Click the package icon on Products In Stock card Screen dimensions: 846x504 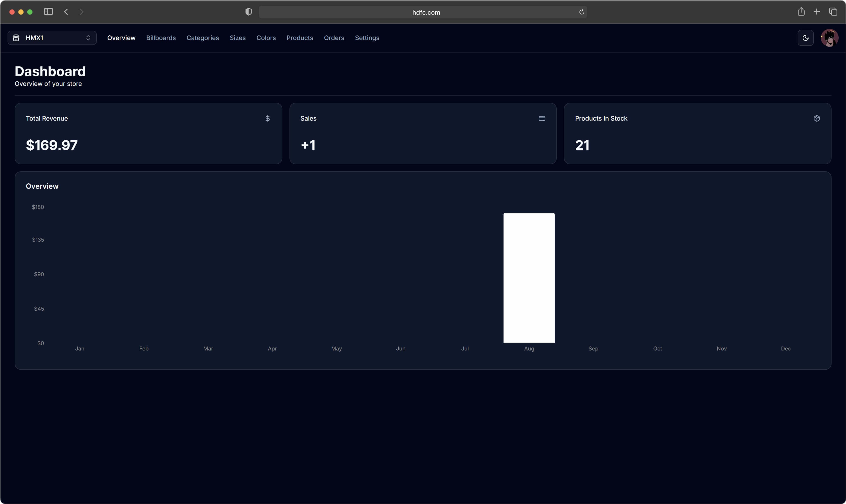click(x=817, y=118)
